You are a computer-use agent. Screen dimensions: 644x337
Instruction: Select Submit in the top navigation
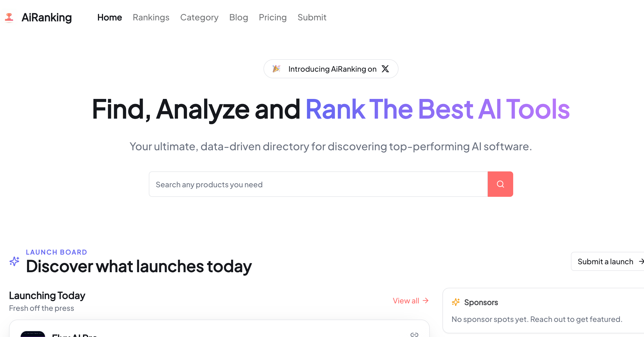pos(312,17)
